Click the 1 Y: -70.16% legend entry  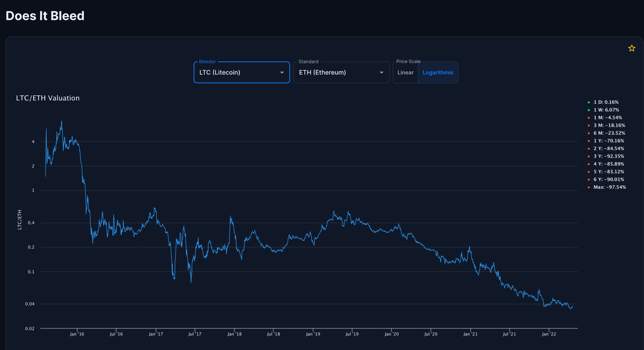coord(609,141)
